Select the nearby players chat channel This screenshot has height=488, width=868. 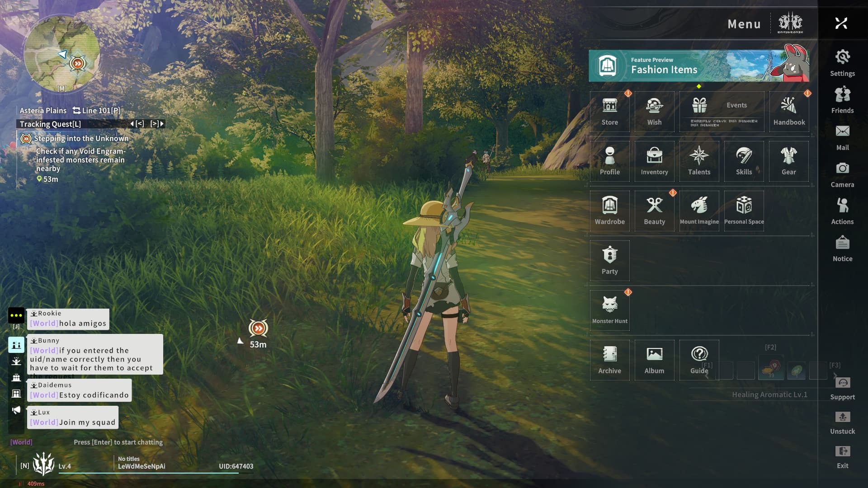(x=16, y=345)
